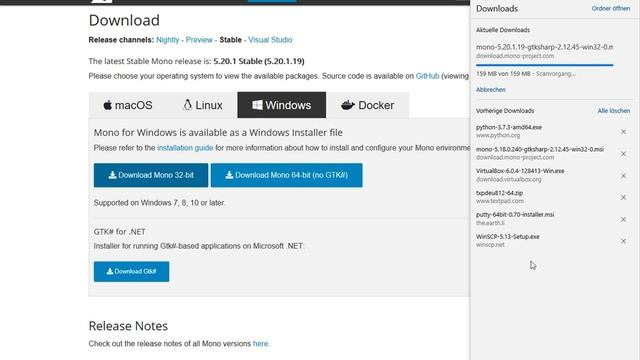640x360 pixels.
Task: Click the mono-5.20.1.19-gtksharp current download name
Action: pos(544,47)
